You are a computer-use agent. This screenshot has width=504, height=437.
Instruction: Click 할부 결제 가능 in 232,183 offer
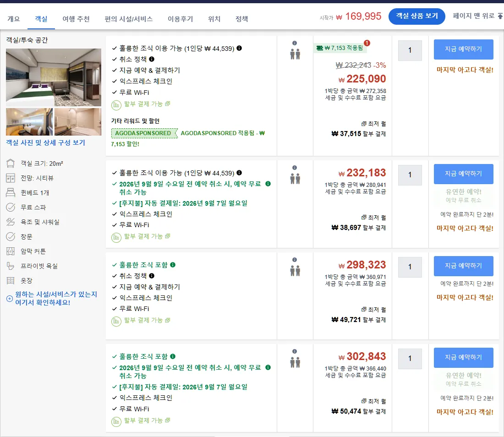[147, 236]
